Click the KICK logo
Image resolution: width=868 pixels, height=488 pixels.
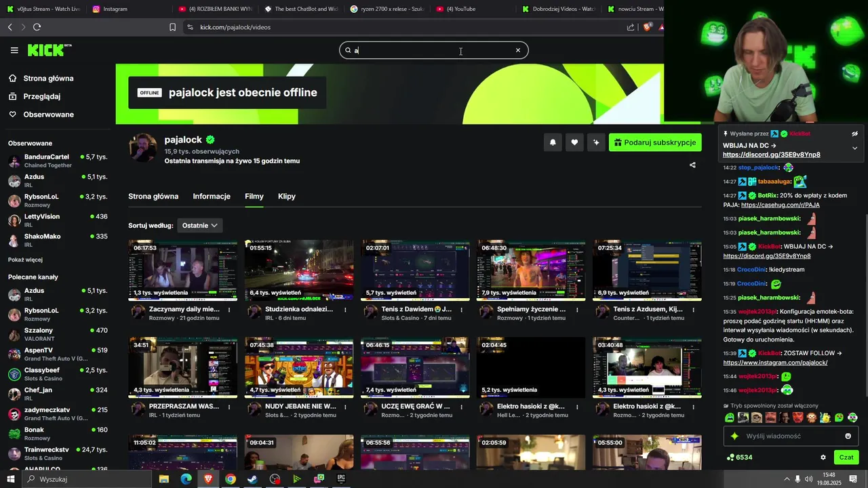point(48,50)
